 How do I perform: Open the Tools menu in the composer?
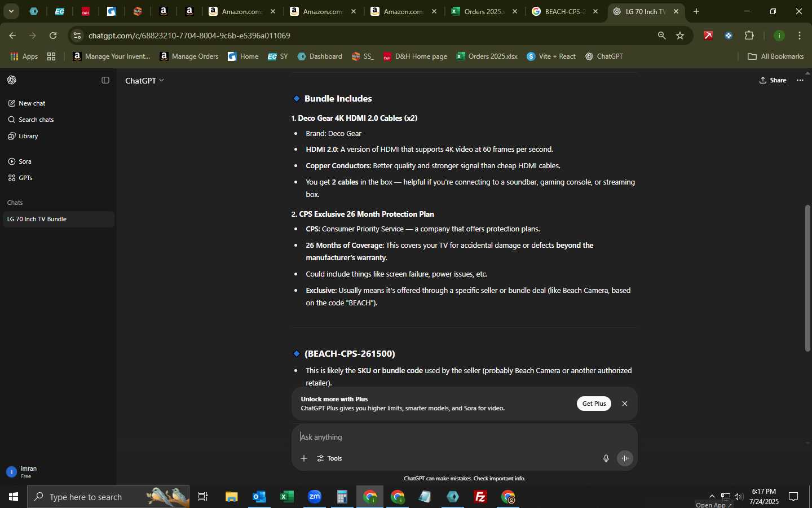click(330, 458)
